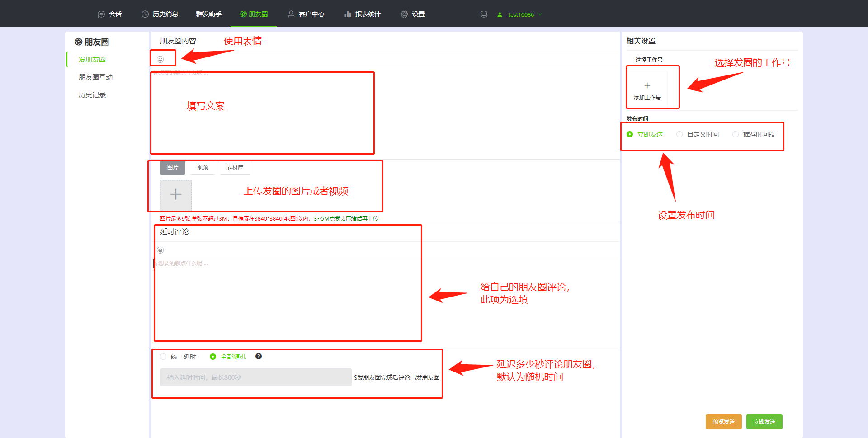Open 设置 settings from top bar
Screen dimensions: 868x438
coord(412,14)
